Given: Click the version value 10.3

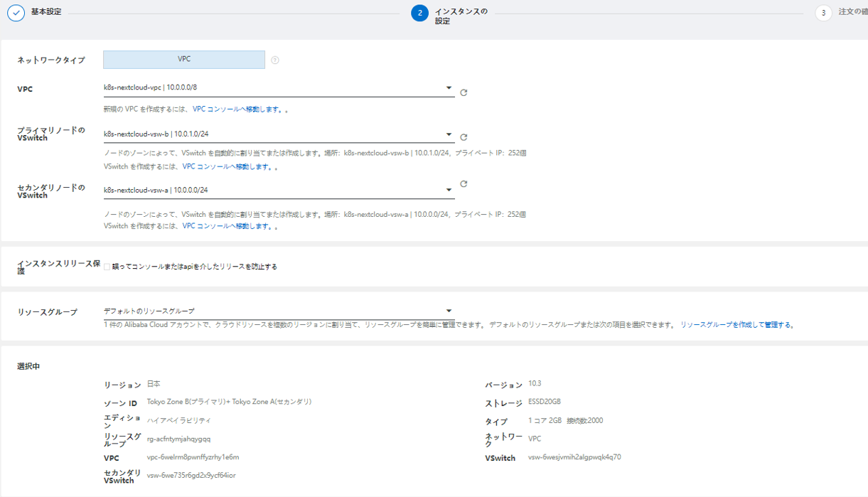Looking at the screenshot, I should pos(535,383).
